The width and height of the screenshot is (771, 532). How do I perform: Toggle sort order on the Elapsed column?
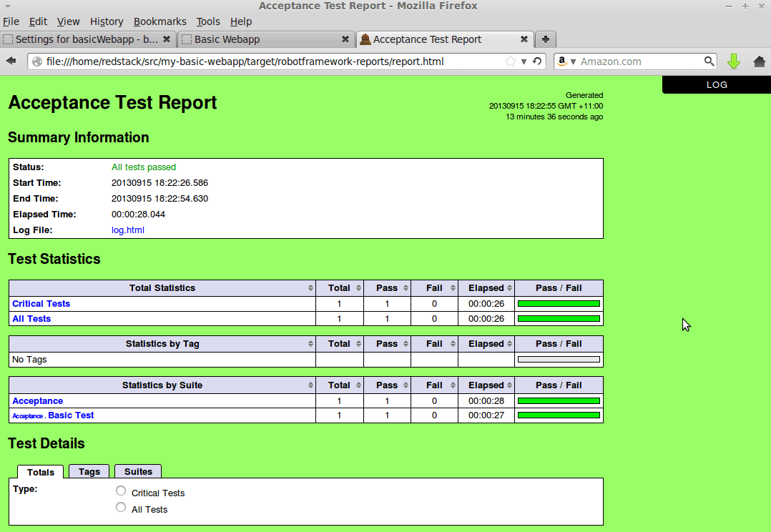(487, 287)
